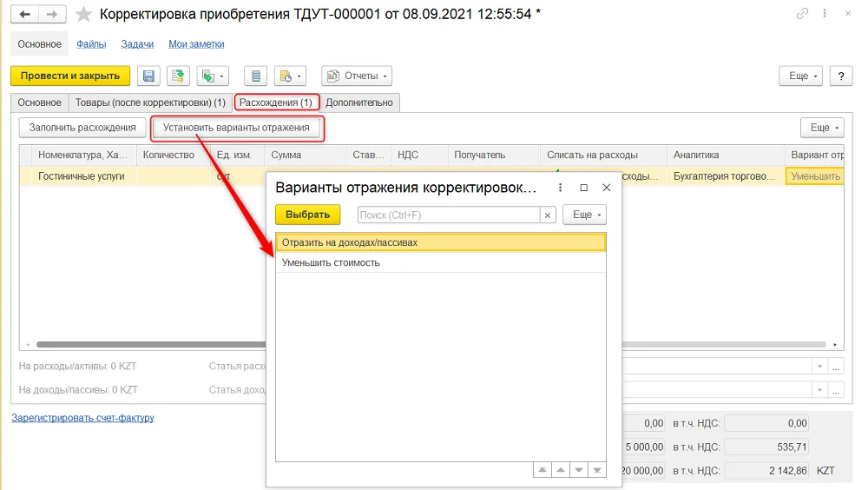Open Задачи link
This screenshot has width=868, height=490.
(137, 44)
